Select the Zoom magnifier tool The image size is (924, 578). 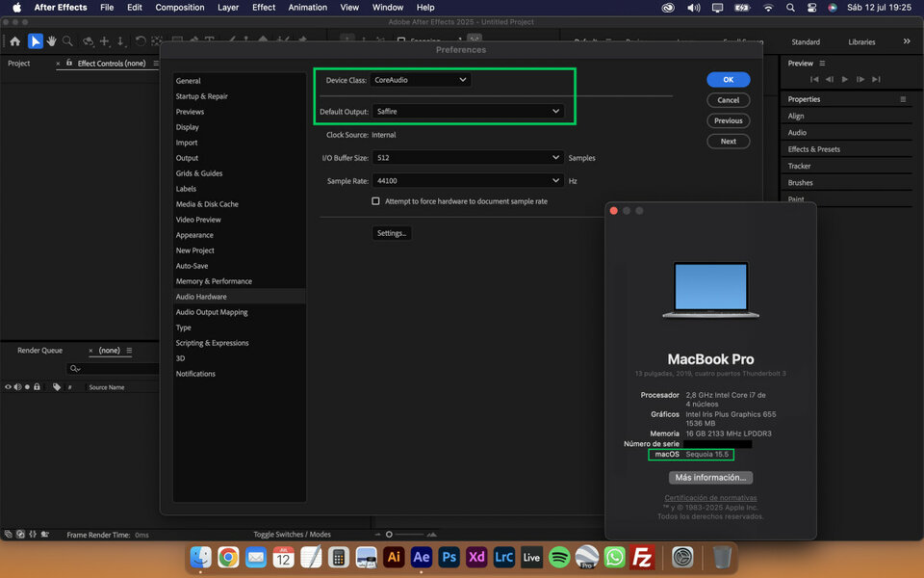[67, 41]
